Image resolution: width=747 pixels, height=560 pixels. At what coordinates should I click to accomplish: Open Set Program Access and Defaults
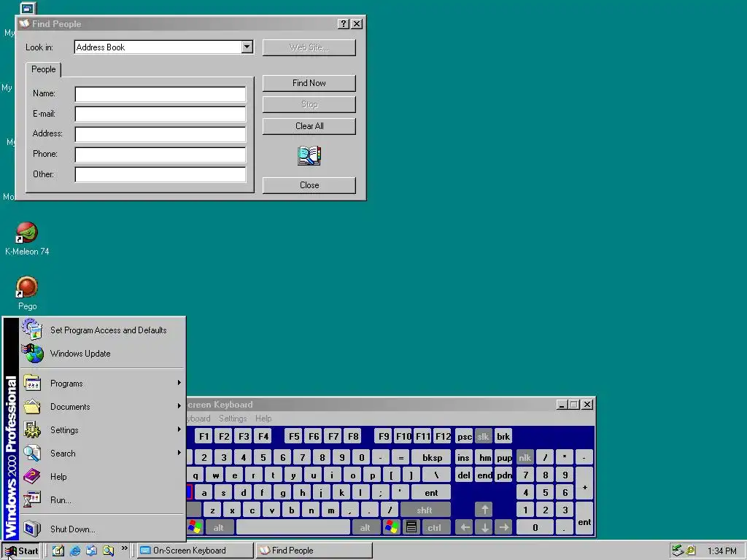coord(102,330)
